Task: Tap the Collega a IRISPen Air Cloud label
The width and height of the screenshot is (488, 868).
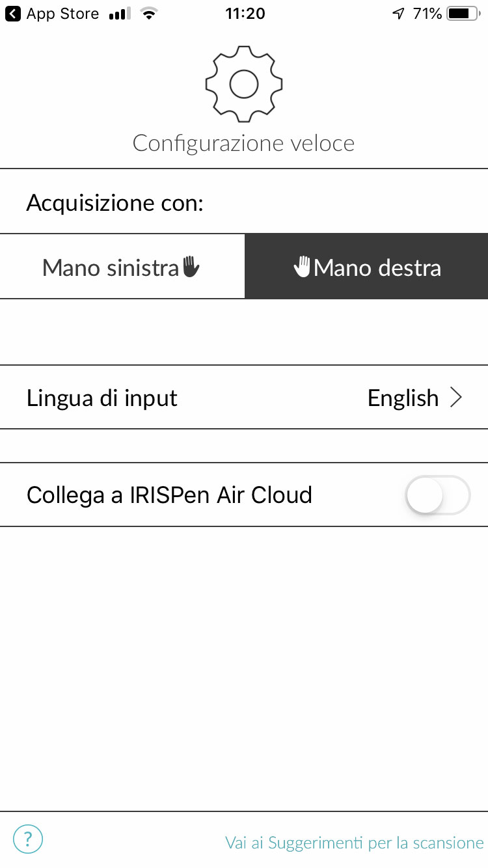Action: click(169, 495)
